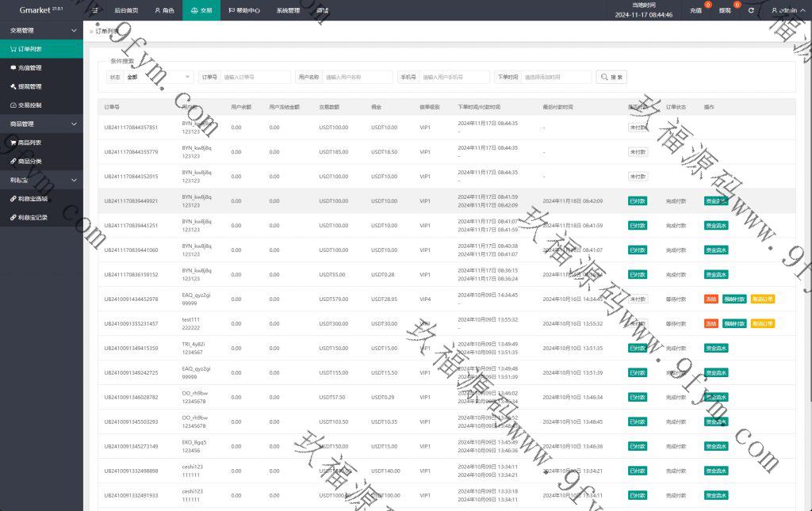Switch to the 角色 top tab

(x=163, y=10)
